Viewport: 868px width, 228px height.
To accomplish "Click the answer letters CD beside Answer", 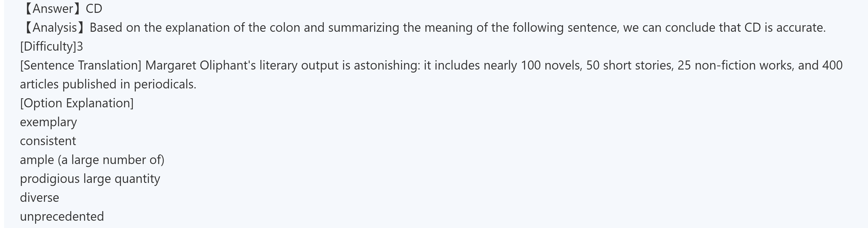I will coord(94,9).
